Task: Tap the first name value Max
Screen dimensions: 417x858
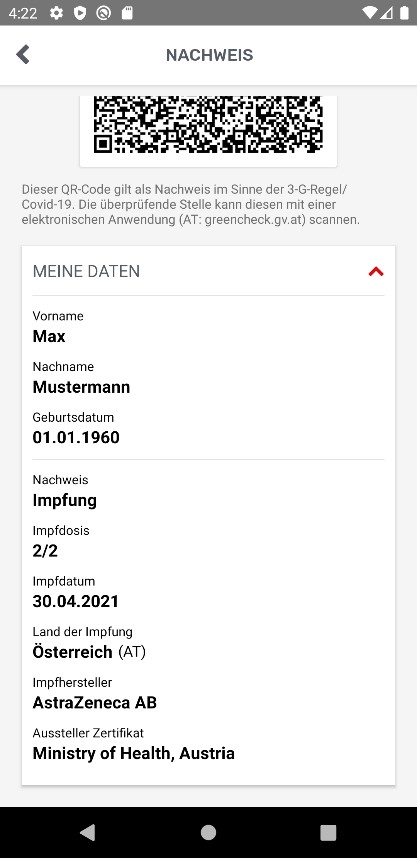Action: (x=49, y=337)
